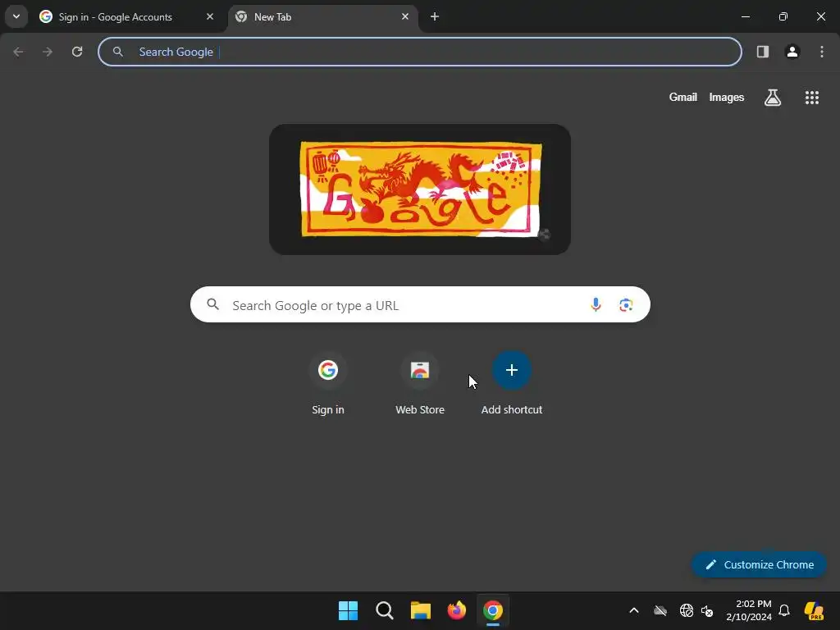
Task: Go back with the back arrow
Action: point(18,52)
